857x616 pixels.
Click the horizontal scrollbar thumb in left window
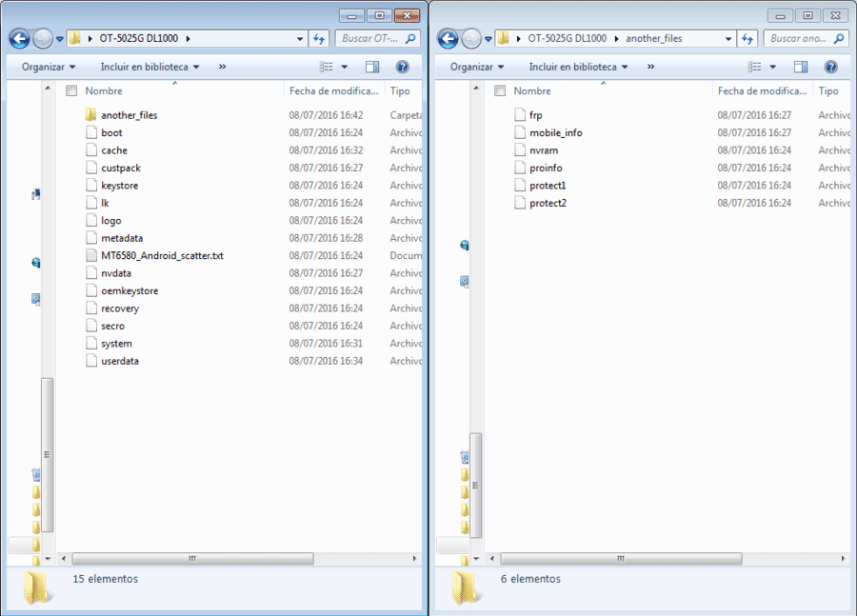coord(193,559)
